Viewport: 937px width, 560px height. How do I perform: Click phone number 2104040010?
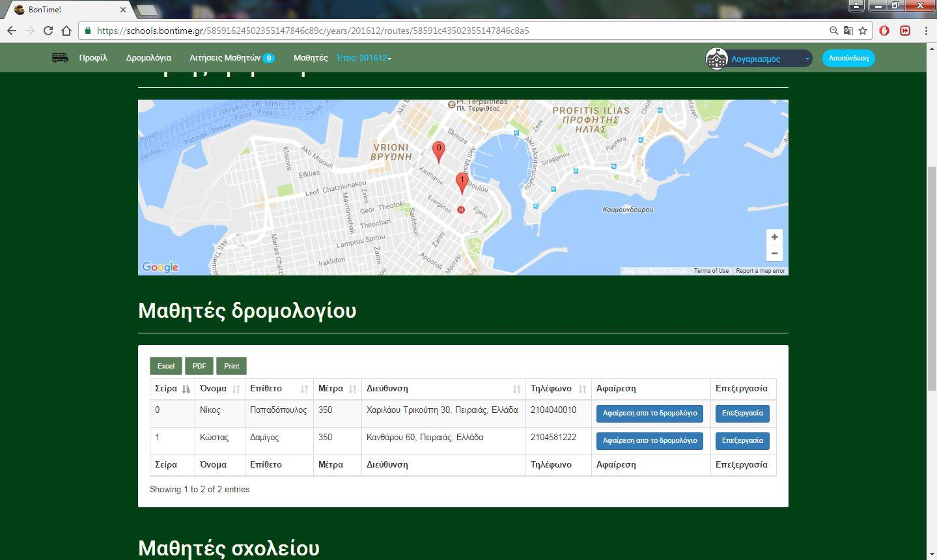[x=553, y=410]
